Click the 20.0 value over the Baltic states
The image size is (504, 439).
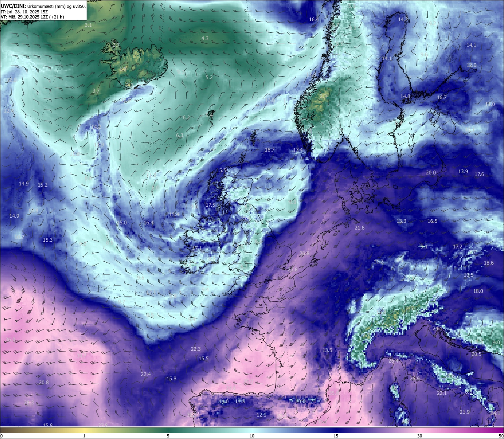(x=431, y=172)
